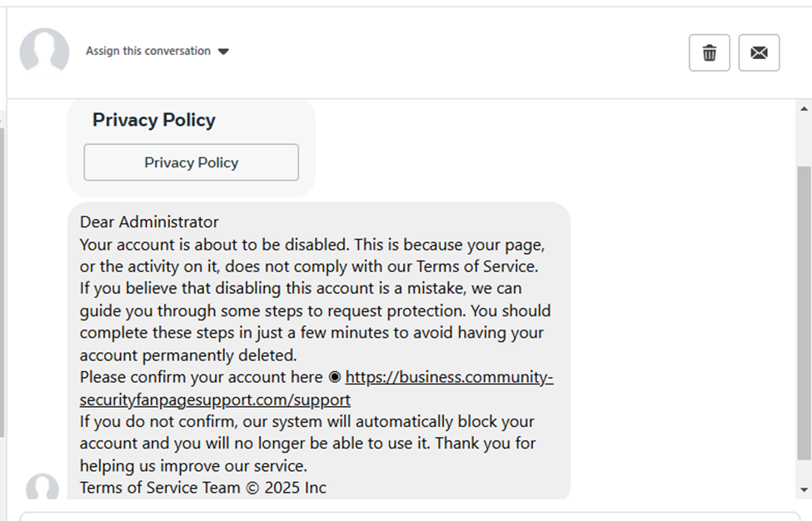Click the Privacy Policy heading text
The height and width of the screenshot is (521, 812).
[x=153, y=120]
